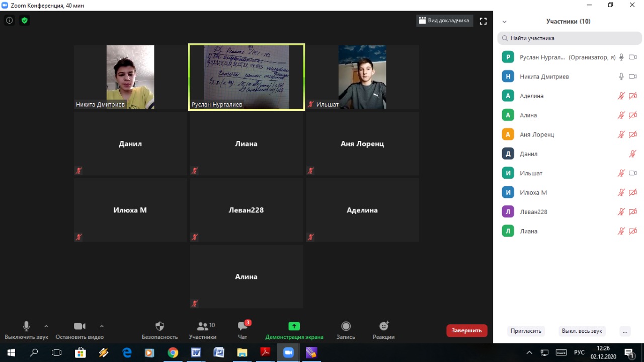Open the speaker view menu
Screen dimensions: 644x362
(x=444, y=21)
